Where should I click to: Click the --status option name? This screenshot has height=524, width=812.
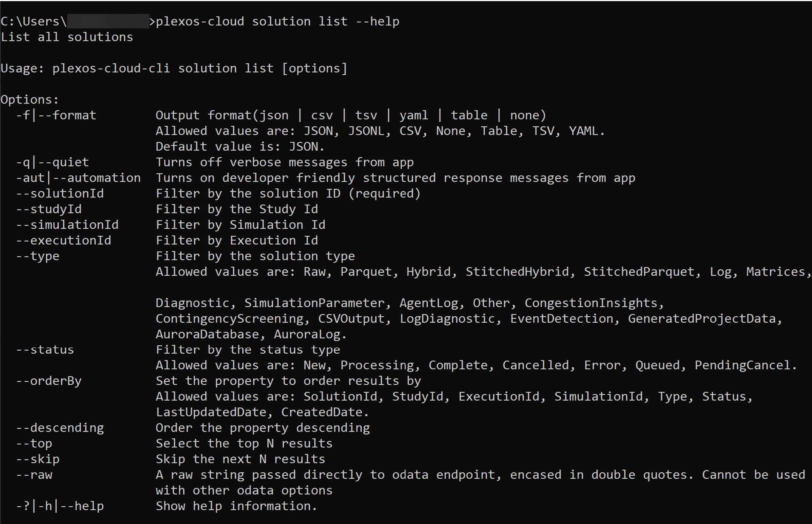coord(45,350)
